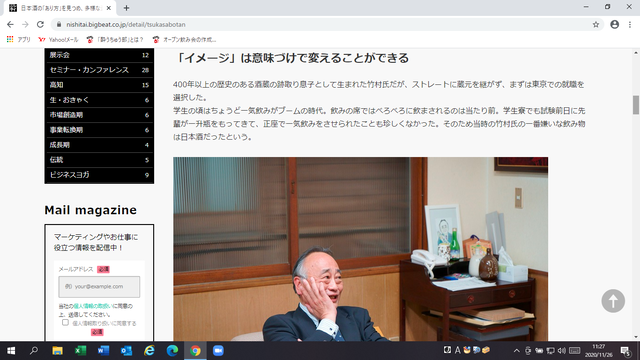Select the 生・おきゃく category
Image resolution: width=640 pixels, height=360 pixels.
click(99, 100)
